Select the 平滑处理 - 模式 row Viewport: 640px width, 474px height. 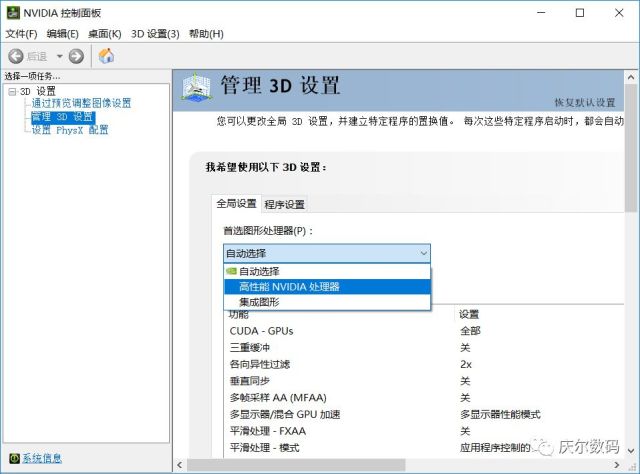[x=424, y=448]
